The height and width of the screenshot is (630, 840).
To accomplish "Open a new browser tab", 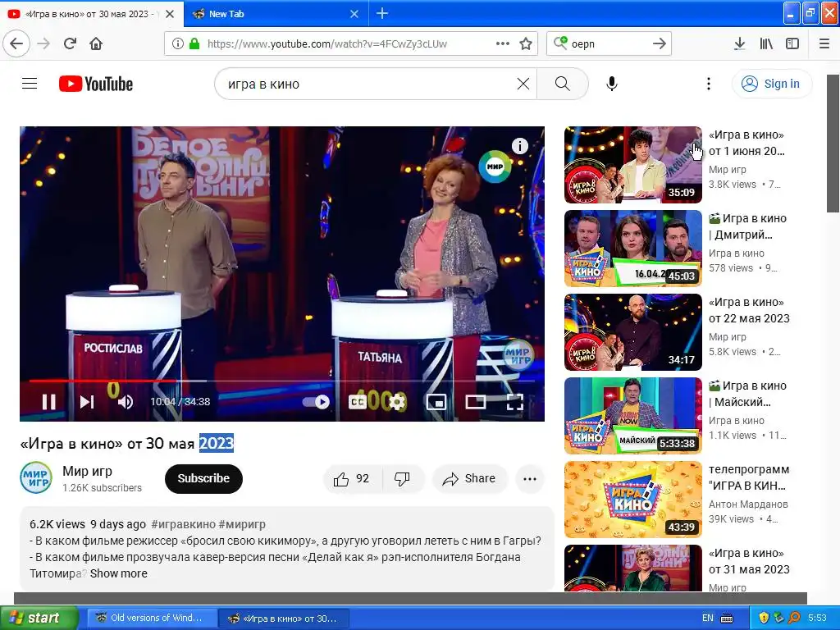I will coord(382,13).
